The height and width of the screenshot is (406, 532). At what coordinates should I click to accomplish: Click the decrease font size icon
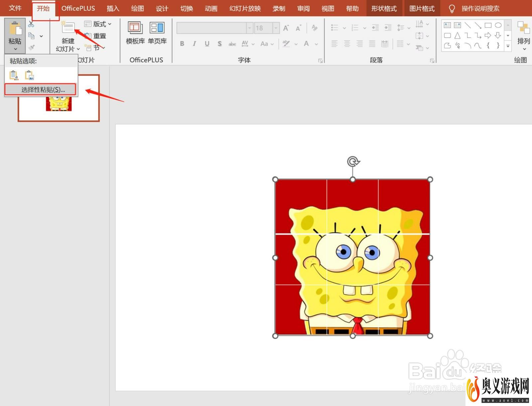point(299,28)
